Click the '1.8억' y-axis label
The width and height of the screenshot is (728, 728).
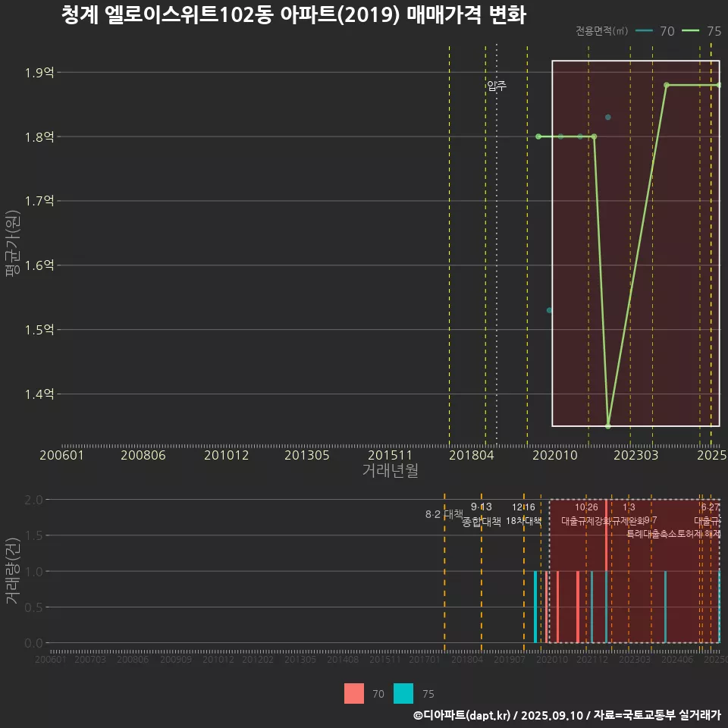[39, 137]
